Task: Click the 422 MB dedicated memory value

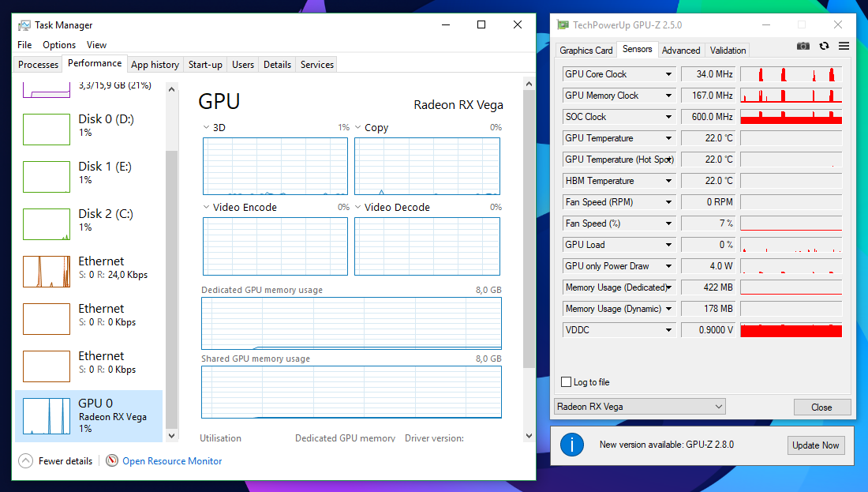Action: pos(708,287)
